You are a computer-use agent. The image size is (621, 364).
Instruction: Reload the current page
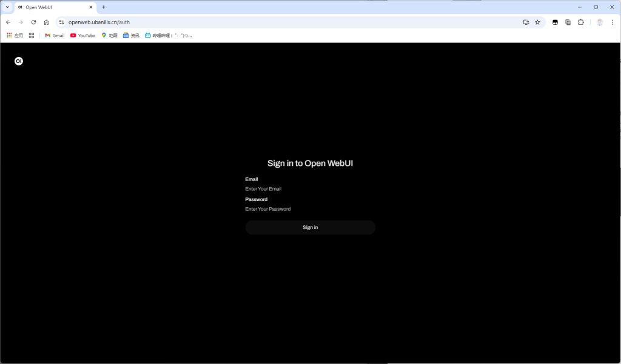(x=34, y=22)
